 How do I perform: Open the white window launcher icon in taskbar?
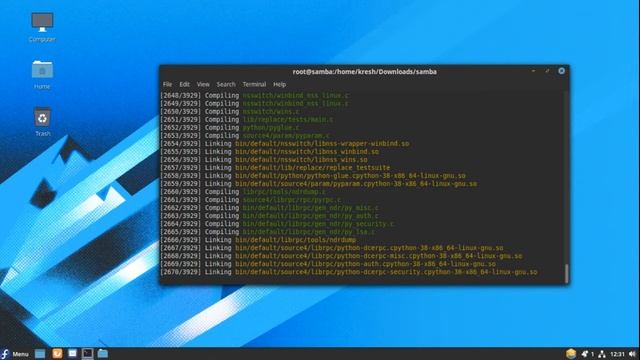tap(72, 353)
